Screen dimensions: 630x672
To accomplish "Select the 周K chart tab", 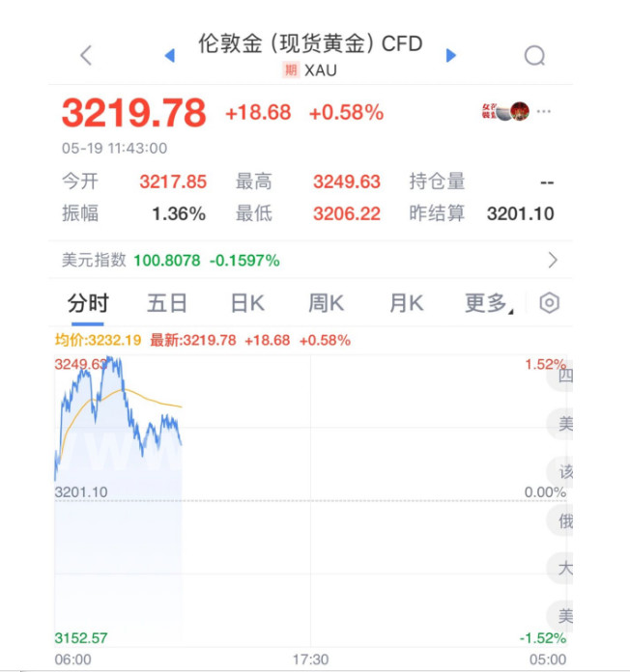I will [327, 303].
